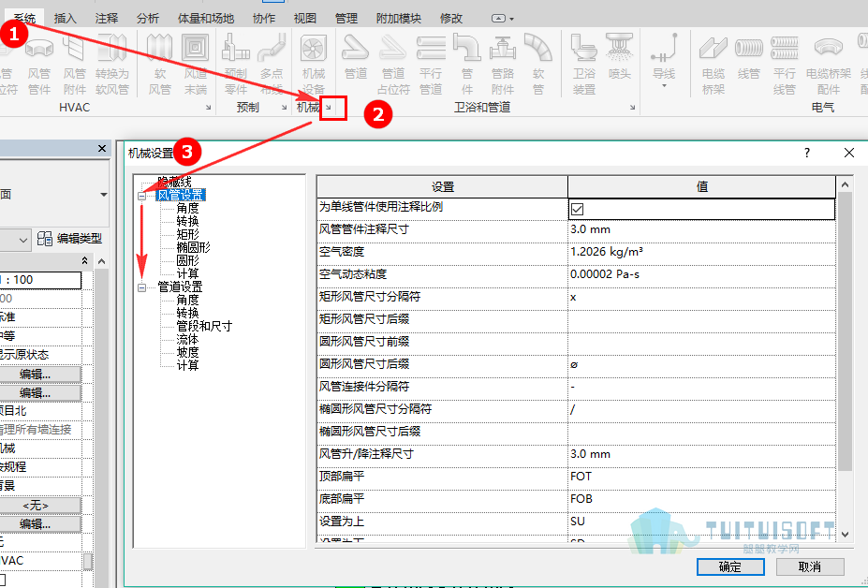This screenshot has height=588, width=868.
Task: Select the 风道末端 air terminal tool
Action: (196, 65)
